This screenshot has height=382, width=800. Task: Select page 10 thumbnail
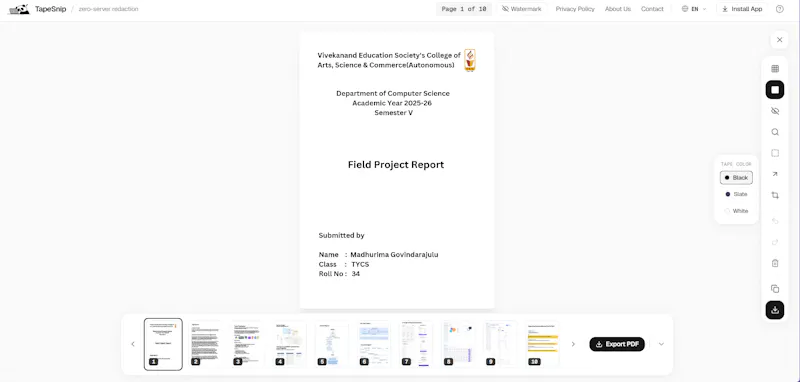[542, 344]
